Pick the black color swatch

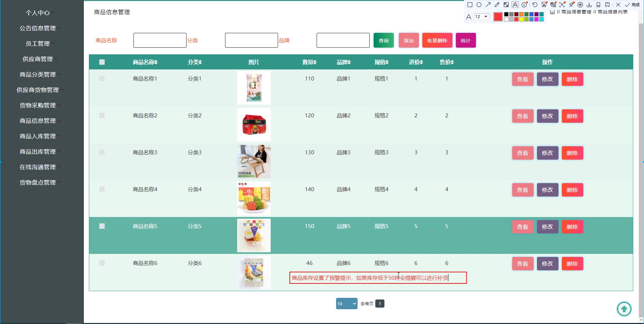(506, 14)
